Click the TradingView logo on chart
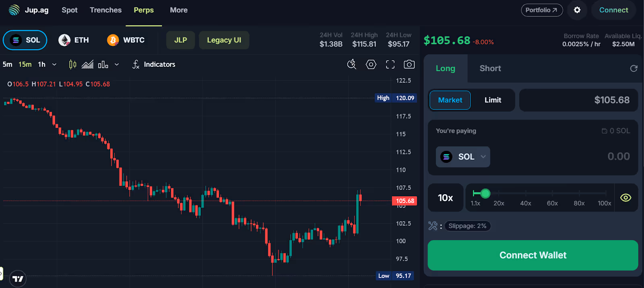644x288 pixels. coord(18,279)
